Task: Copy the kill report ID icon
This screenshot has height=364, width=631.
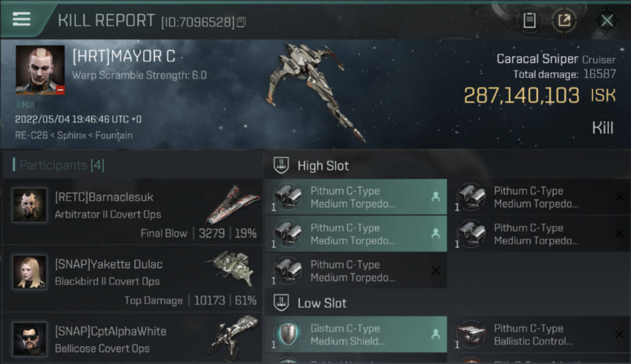Action: coord(241,22)
